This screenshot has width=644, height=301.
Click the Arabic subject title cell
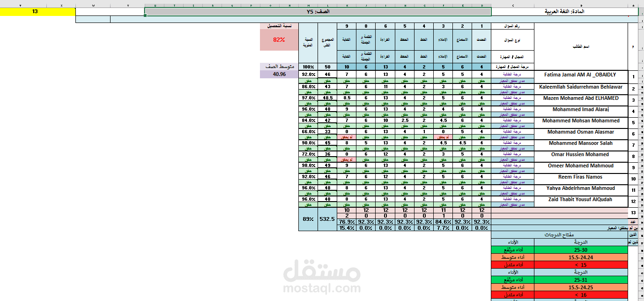click(x=564, y=12)
